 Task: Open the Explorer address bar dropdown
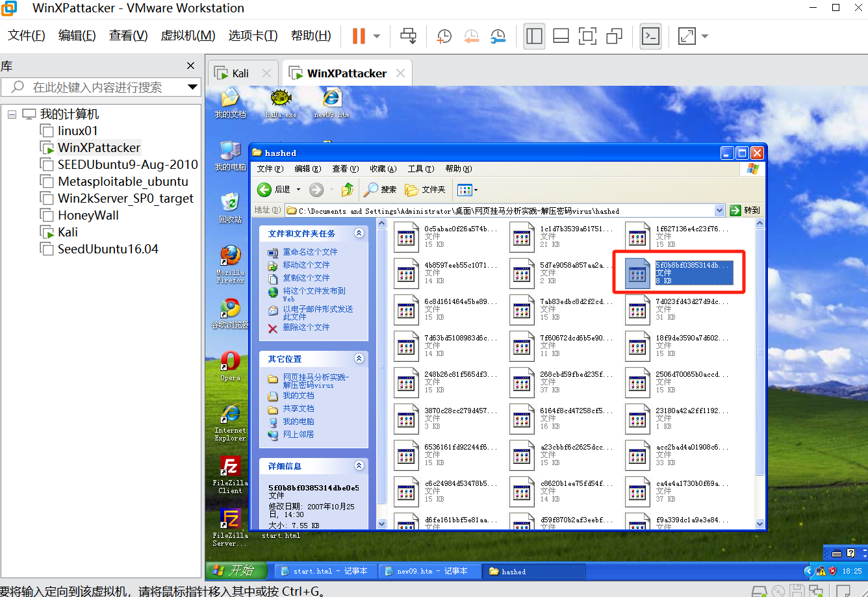coord(719,210)
